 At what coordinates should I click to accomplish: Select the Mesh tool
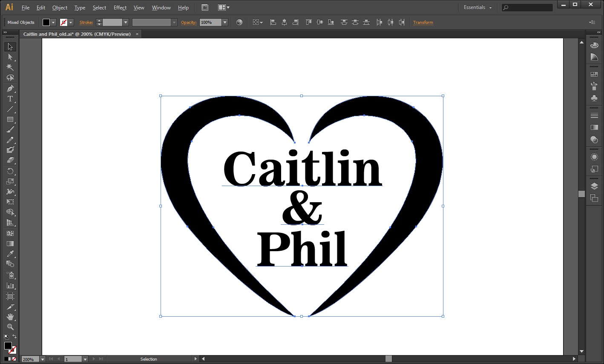(10, 233)
